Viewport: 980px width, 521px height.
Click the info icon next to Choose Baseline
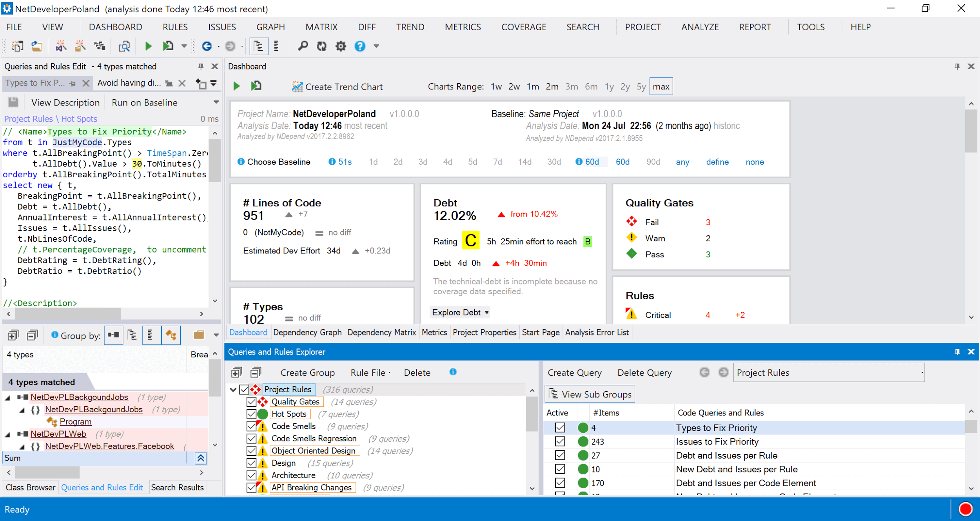(241, 162)
